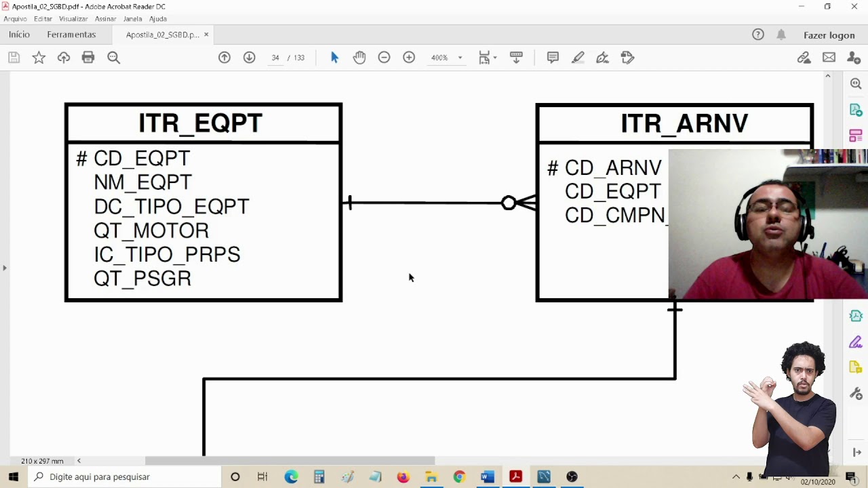Click the scrolling mode toolbar icon
This screenshot has height=488, width=868.
coord(516,58)
